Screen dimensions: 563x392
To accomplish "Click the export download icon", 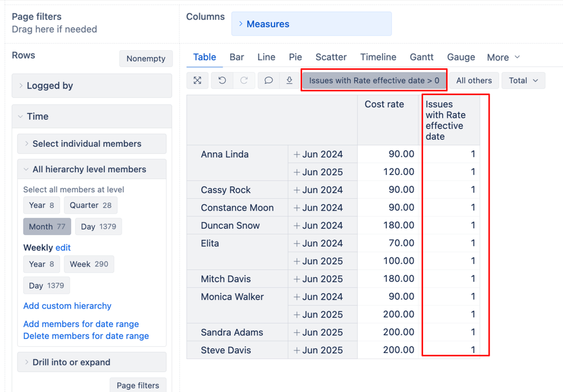I will pos(289,81).
